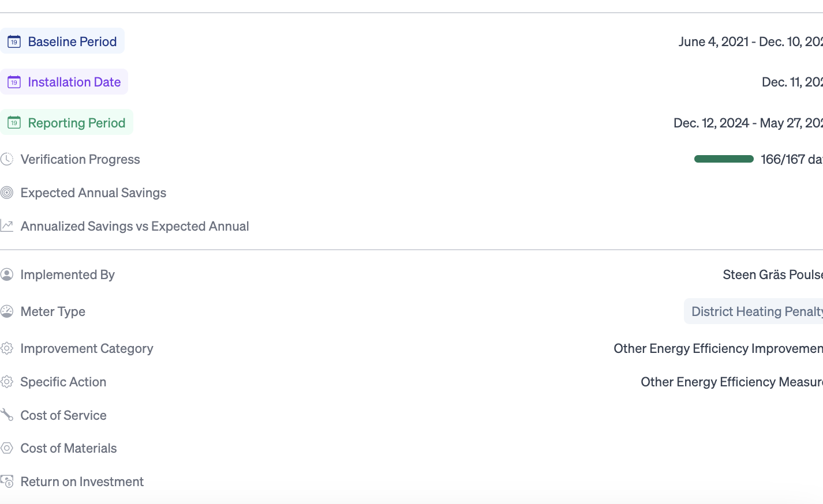Click the Reporting Period calendar icon

click(14, 123)
